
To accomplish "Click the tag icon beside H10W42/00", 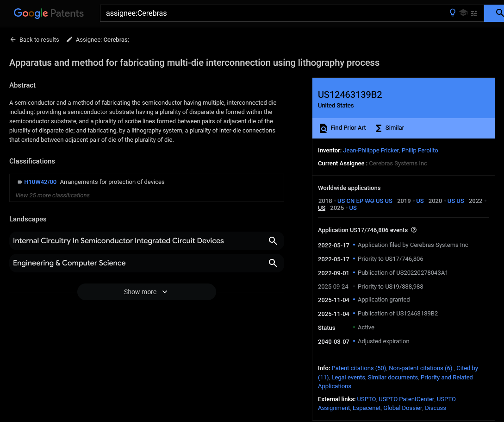I will click(x=19, y=182).
